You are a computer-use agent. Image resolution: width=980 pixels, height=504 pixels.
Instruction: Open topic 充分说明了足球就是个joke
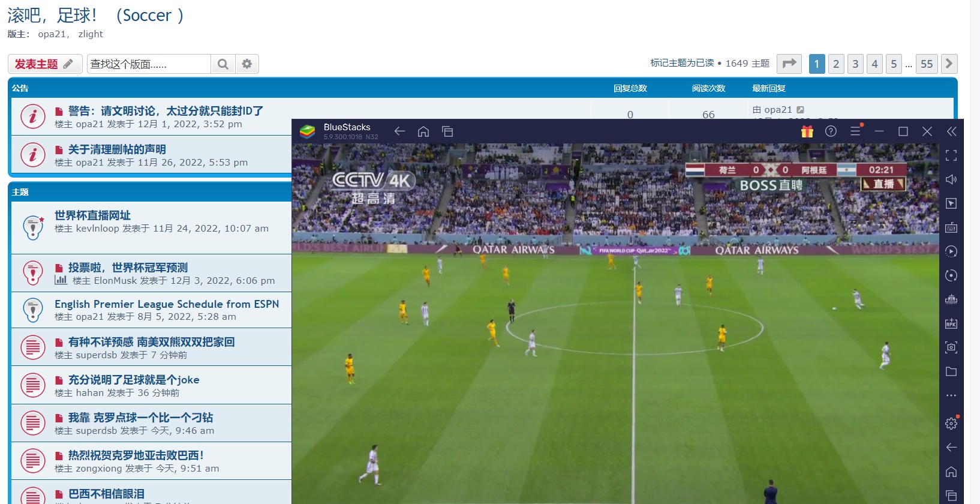coord(134,380)
